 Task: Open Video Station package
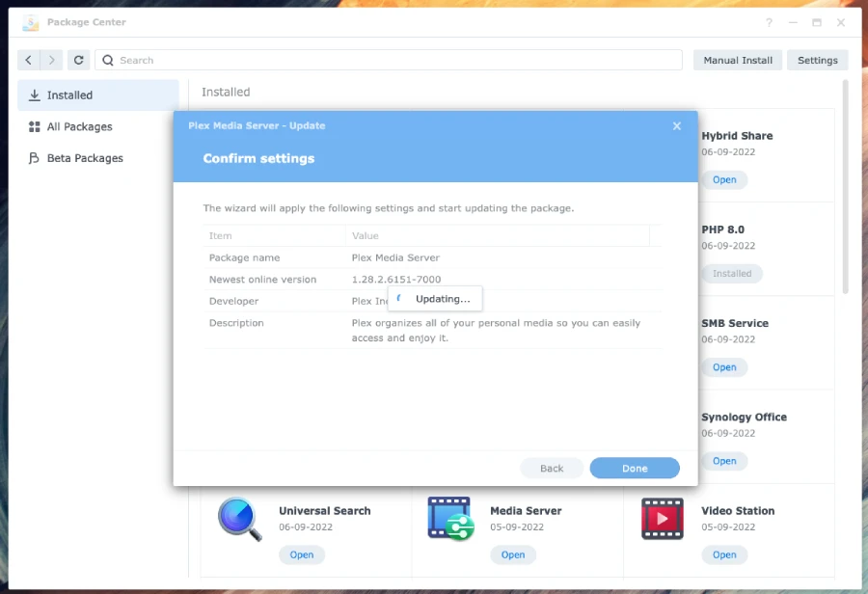724,554
